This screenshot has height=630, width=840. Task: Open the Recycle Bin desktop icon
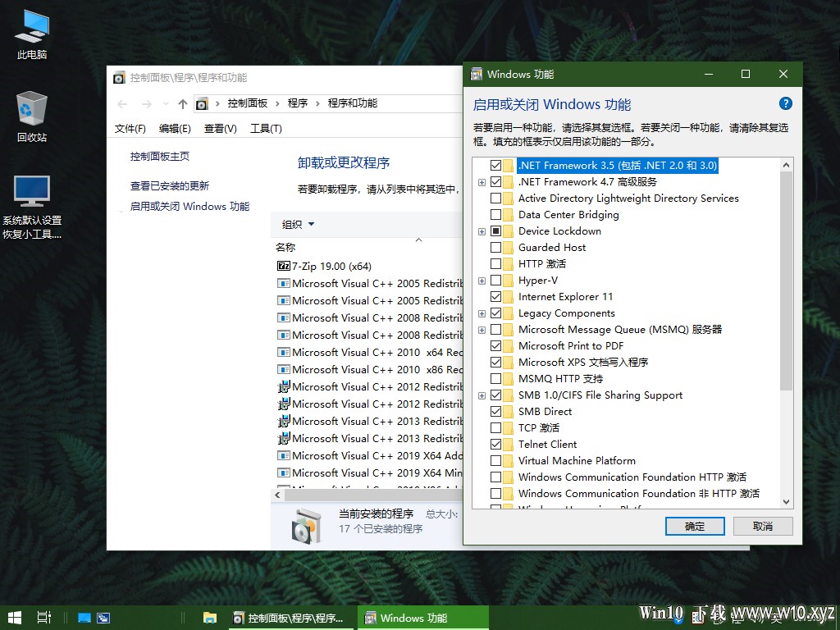click(32, 116)
